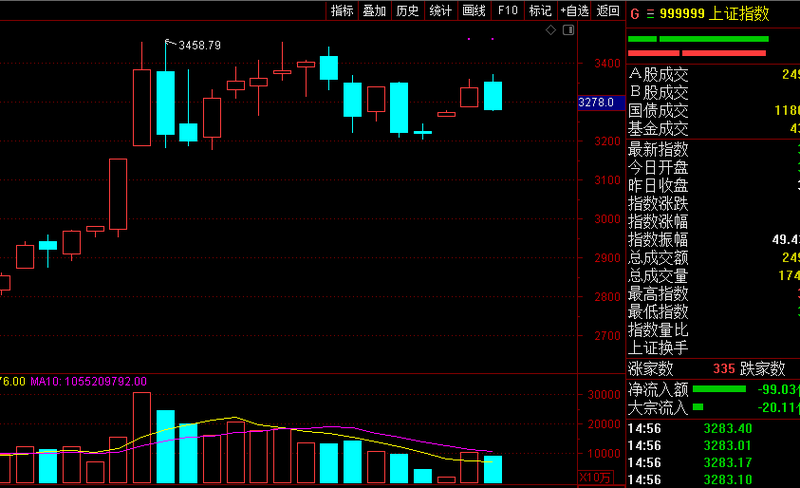The height and width of the screenshot is (488, 800).
Task: Click the red G icon beside the index code
Action: pos(633,13)
